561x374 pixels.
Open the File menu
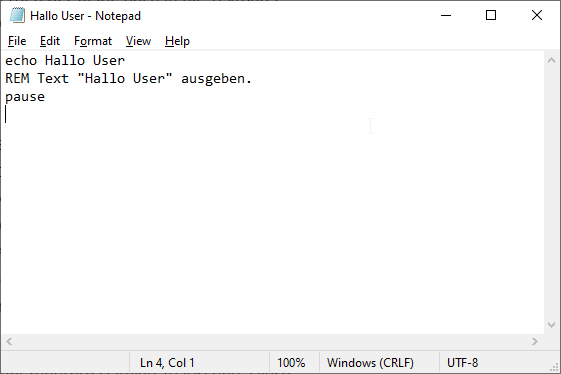pyautogui.click(x=17, y=41)
